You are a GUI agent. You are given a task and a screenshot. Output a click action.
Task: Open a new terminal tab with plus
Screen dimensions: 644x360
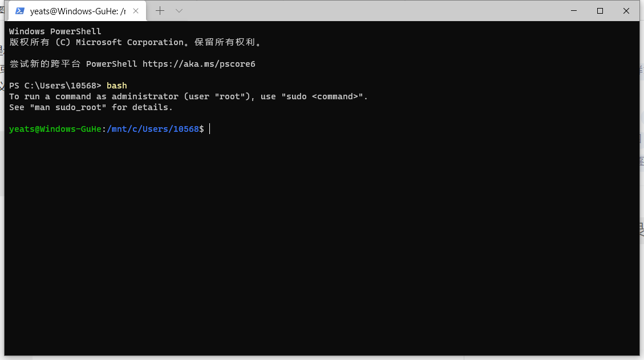coord(160,11)
